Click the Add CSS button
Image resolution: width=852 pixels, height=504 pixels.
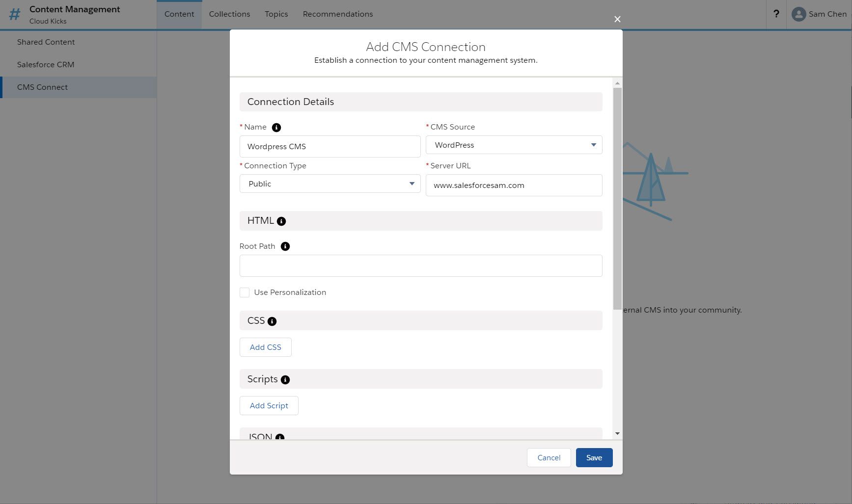pos(266,347)
